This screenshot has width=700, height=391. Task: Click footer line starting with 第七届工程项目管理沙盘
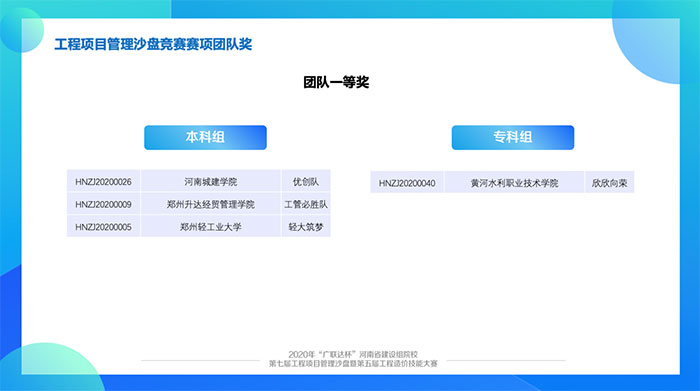point(353,364)
